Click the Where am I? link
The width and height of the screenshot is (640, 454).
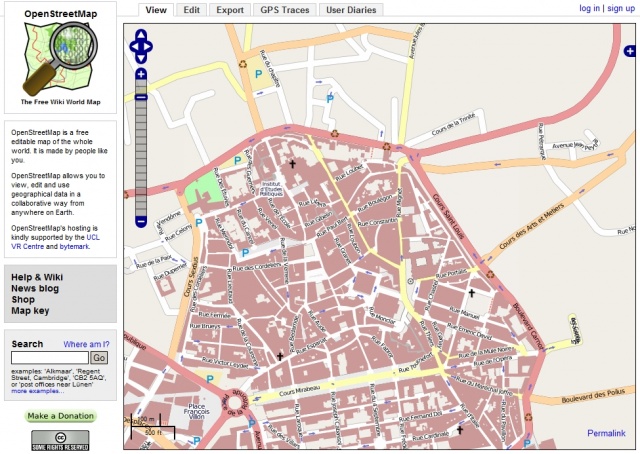(86, 344)
